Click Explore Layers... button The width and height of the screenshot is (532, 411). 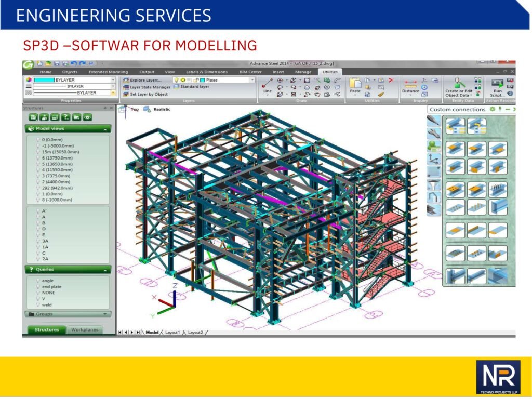click(x=142, y=80)
